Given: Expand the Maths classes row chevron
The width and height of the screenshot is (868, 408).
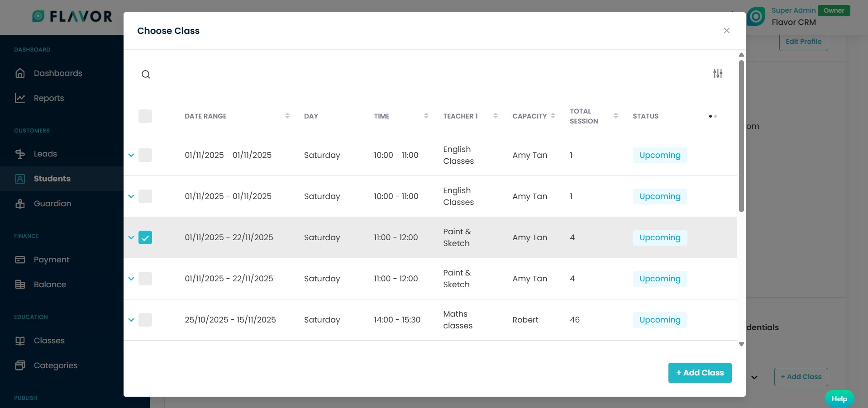Looking at the screenshot, I should 131,320.
